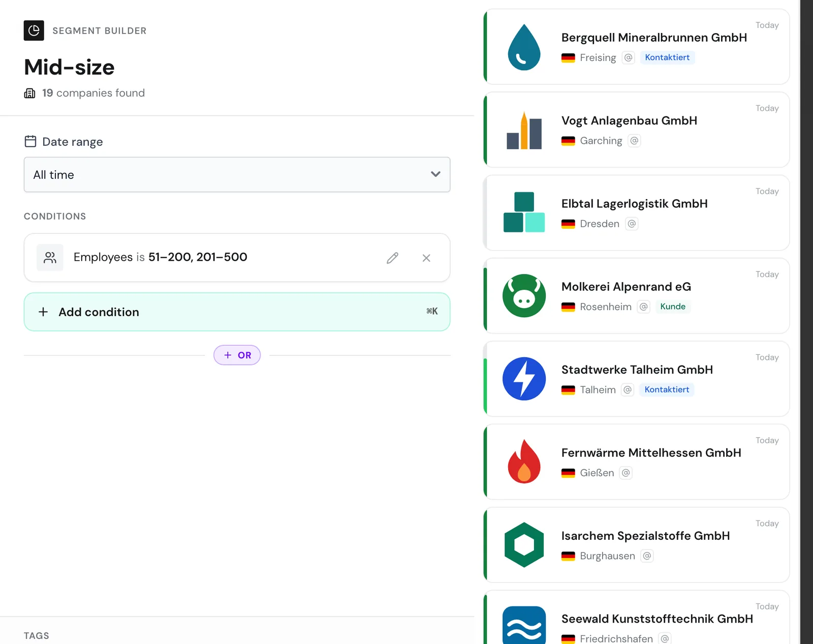Image resolution: width=813 pixels, height=644 pixels.
Task: Click the email @ icon next to Gießen
Action: pos(626,473)
